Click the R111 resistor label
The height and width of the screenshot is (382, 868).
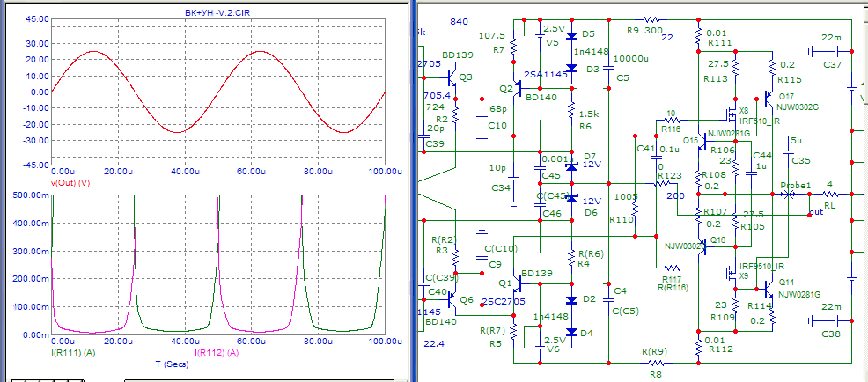(x=721, y=43)
